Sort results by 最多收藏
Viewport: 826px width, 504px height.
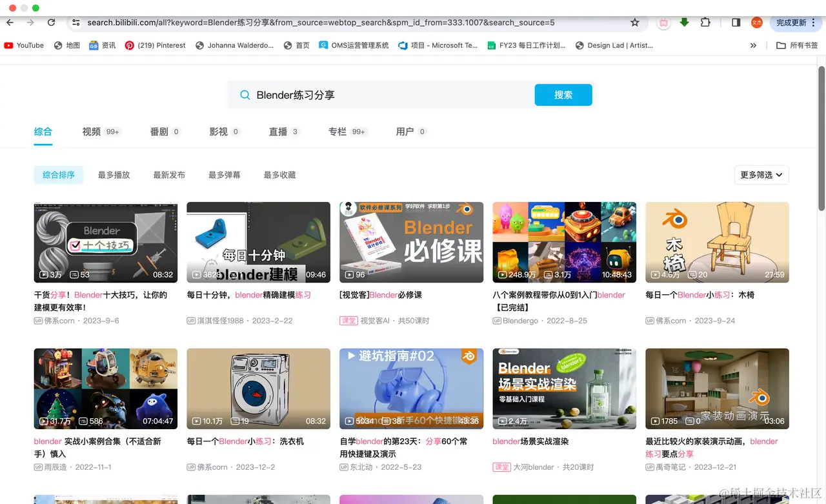pos(280,175)
